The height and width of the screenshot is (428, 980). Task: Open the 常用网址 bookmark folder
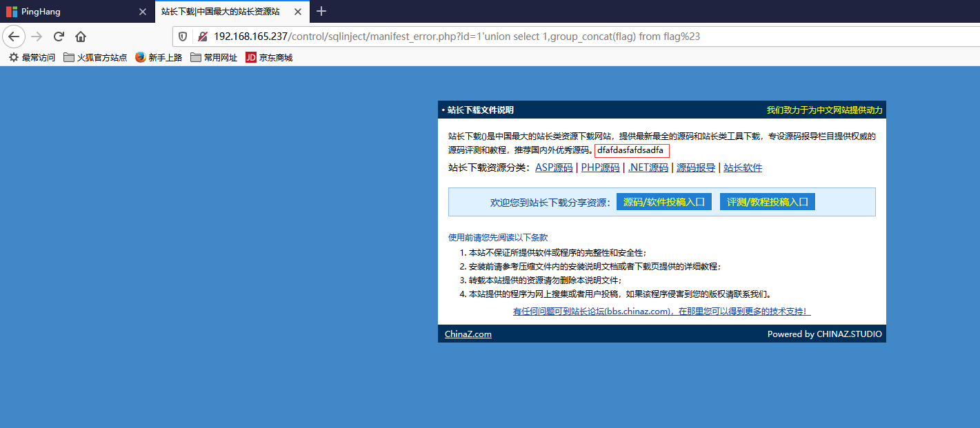point(214,58)
